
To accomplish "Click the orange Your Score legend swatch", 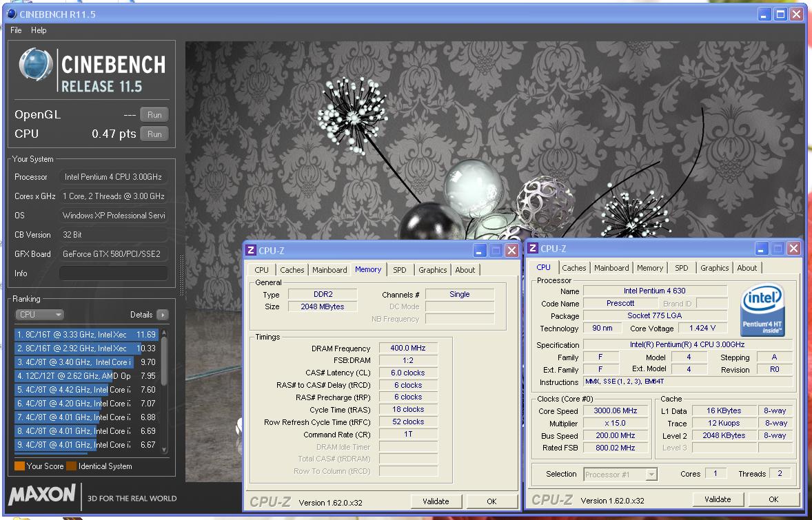I will [x=20, y=466].
